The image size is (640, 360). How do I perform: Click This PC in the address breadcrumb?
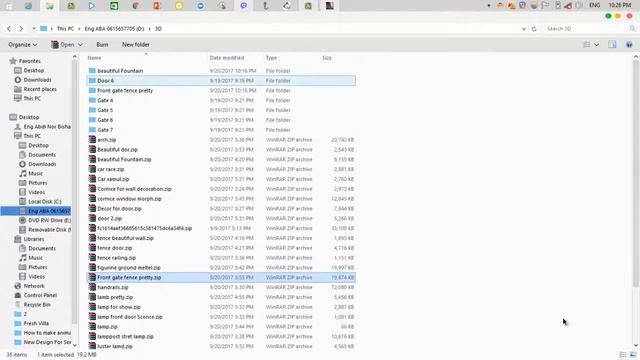pos(65,29)
